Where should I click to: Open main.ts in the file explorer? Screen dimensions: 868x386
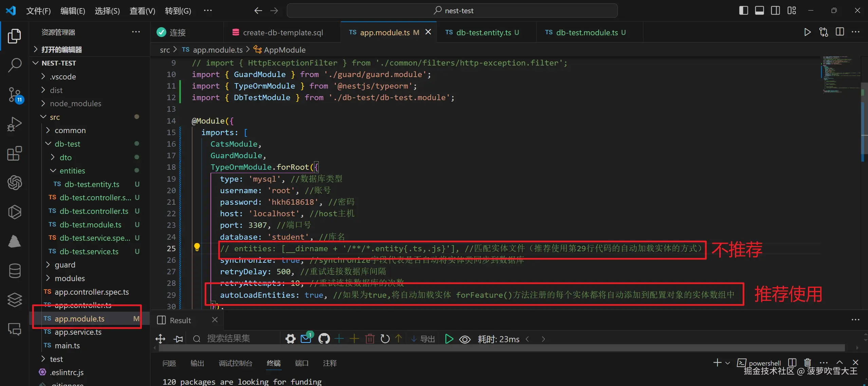pos(67,345)
